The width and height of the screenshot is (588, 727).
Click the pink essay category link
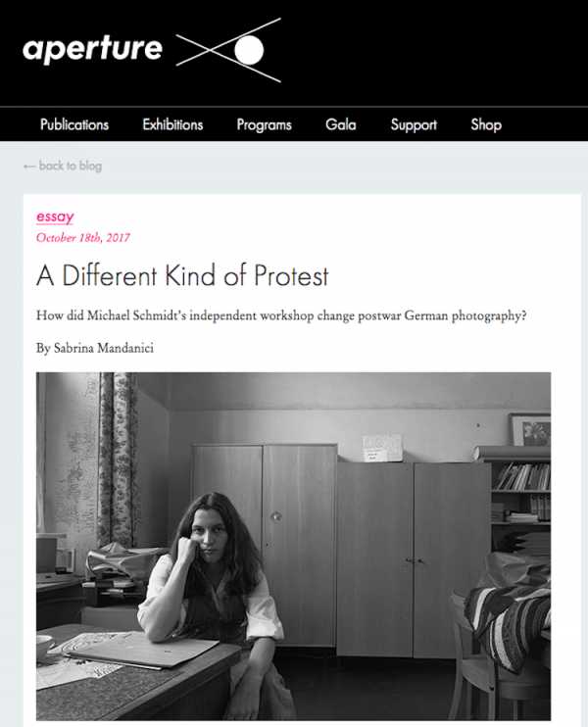click(x=55, y=217)
